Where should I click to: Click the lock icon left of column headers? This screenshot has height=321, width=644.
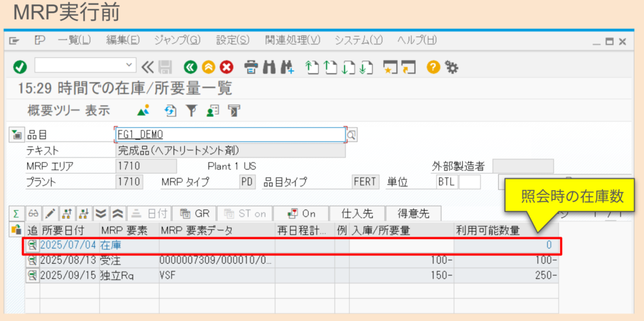click(x=16, y=230)
